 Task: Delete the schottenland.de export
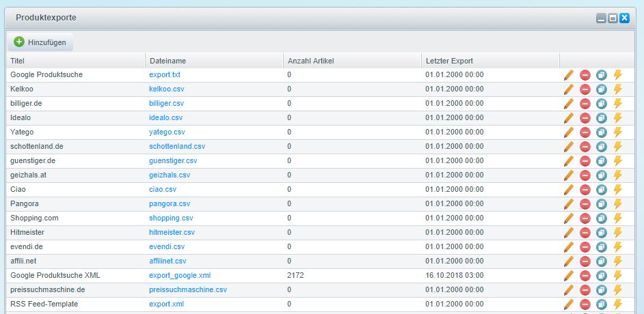tap(585, 147)
